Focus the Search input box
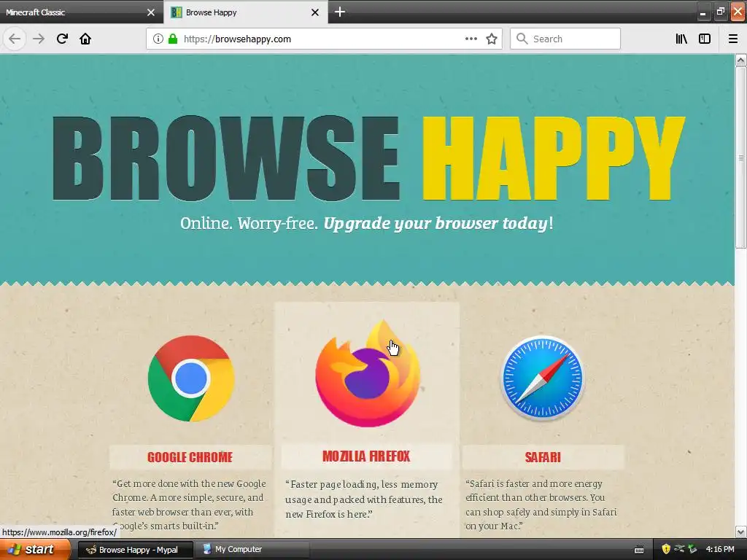747x560 pixels. [x=565, y=39]
